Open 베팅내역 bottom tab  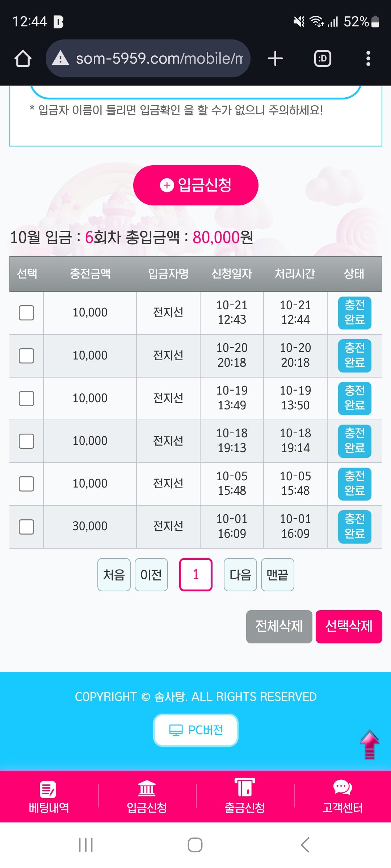tap(49, 797)
